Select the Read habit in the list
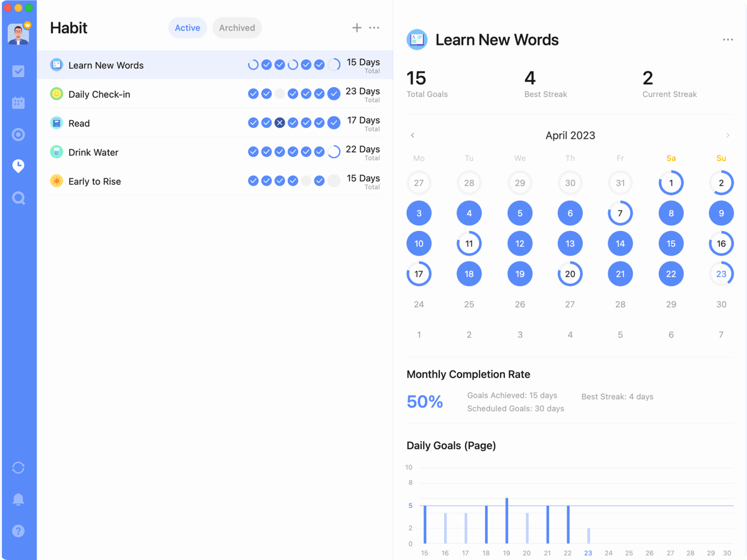This screenshot has height=560, width=747. 79,123
